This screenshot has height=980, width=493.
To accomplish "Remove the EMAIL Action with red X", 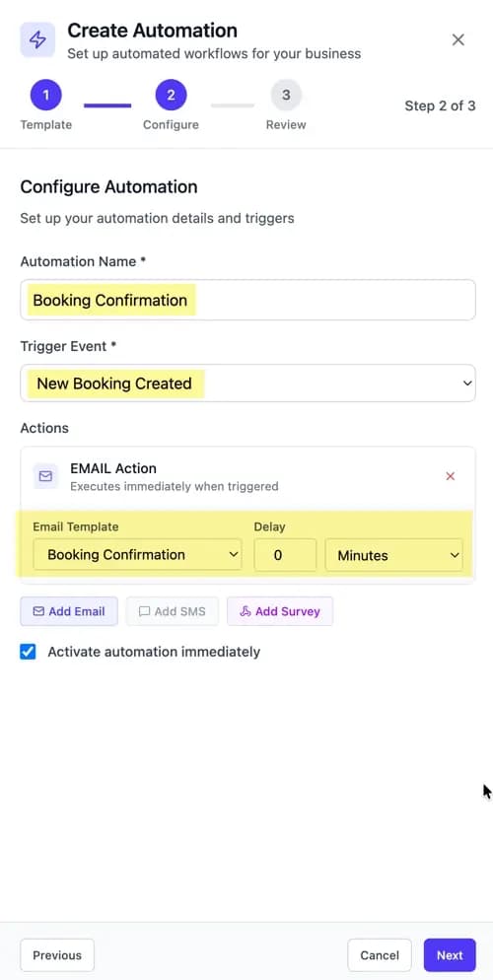I will 450,476.
